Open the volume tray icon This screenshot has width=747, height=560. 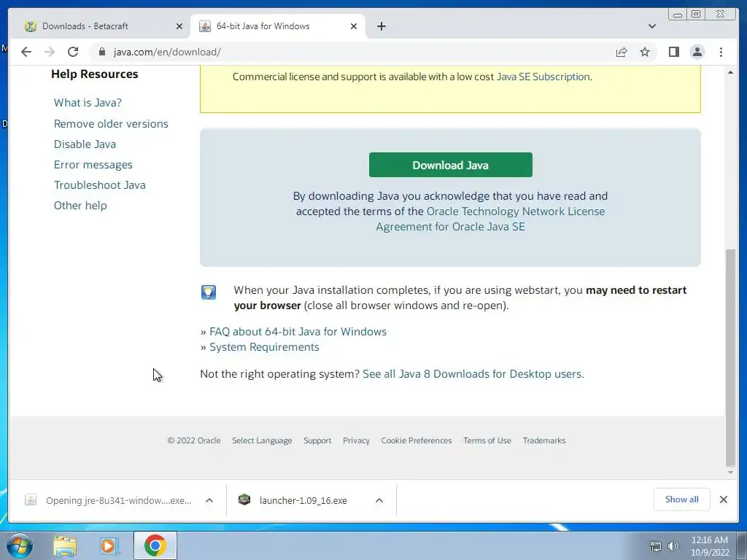[673, 546]
